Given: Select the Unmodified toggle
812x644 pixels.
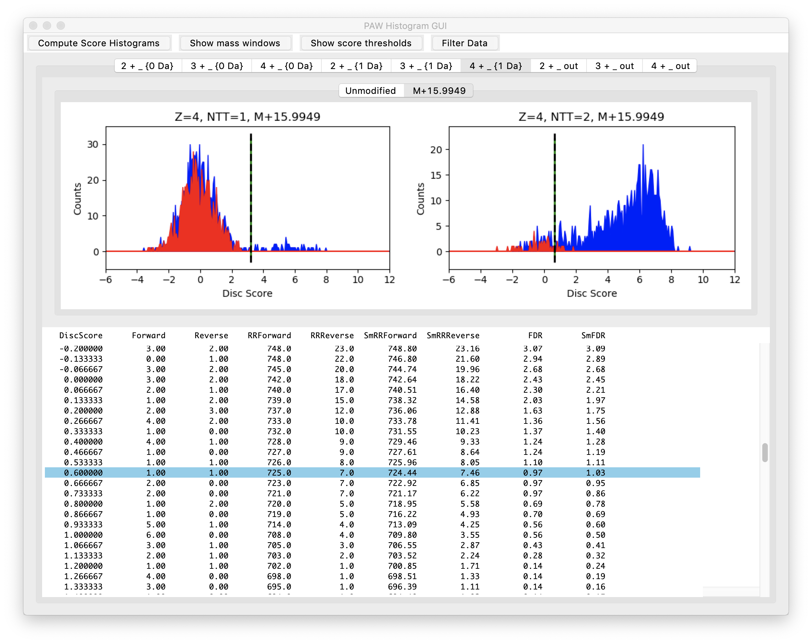Looking at the screenshot, I should click(370, 90).
